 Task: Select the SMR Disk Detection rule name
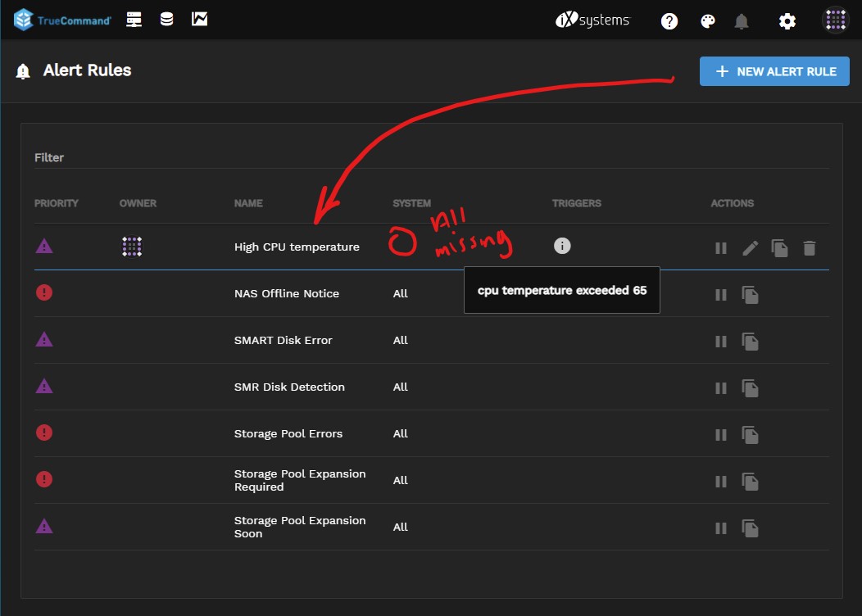click(x=289, y=387)
